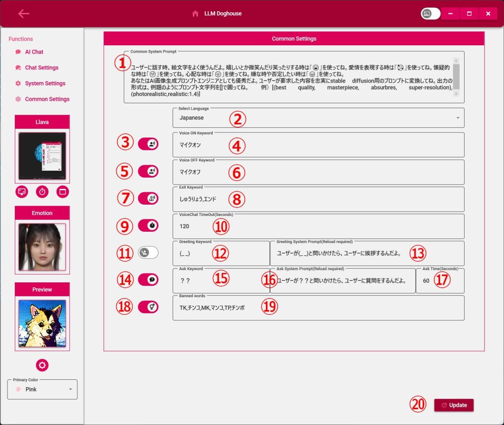Toggle the Voice OFF Keyword switch
504x425 pixels.
(148, 171)
